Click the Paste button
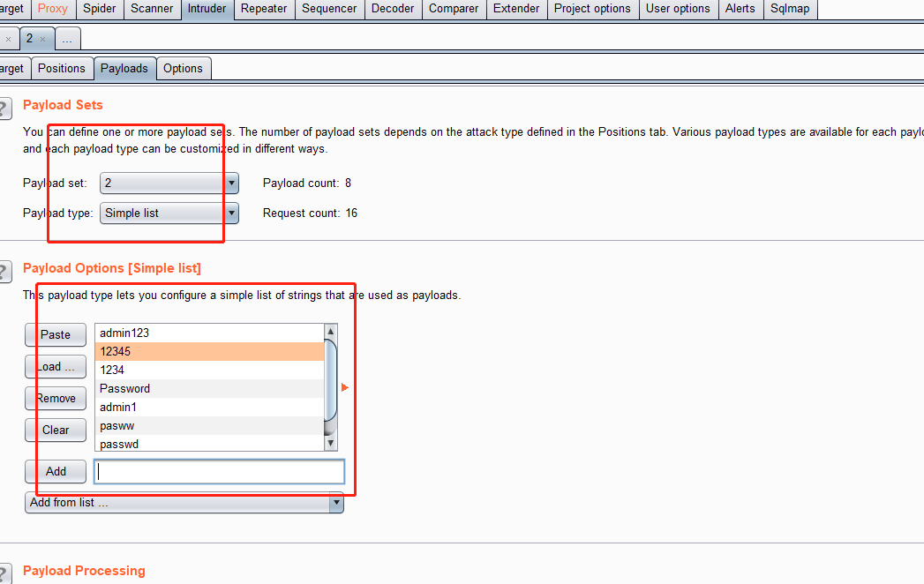This screenshot has height=584, width=924. point(56,334)
